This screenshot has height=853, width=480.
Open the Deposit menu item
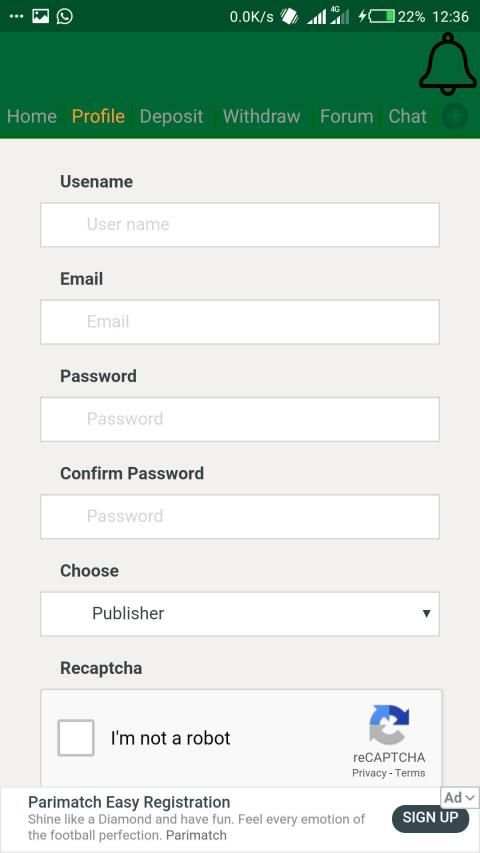tap(171, 116)
